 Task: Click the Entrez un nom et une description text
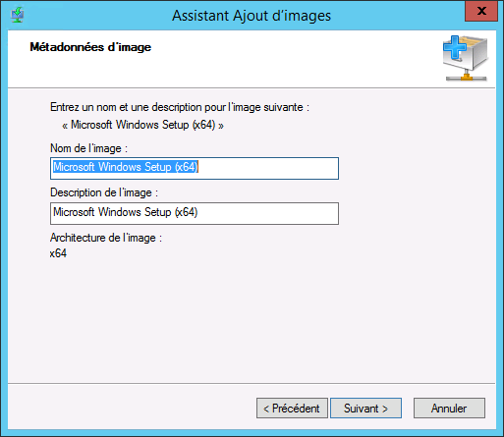tap(180, 107)
